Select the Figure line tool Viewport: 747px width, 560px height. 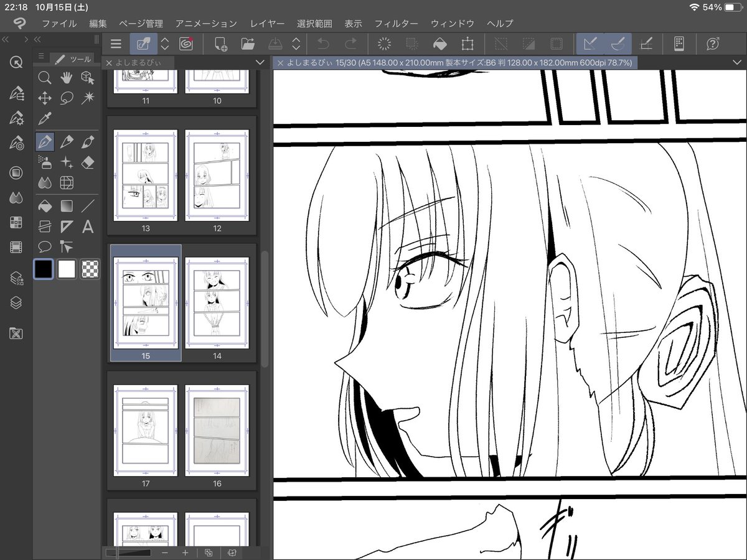(88, 206)
